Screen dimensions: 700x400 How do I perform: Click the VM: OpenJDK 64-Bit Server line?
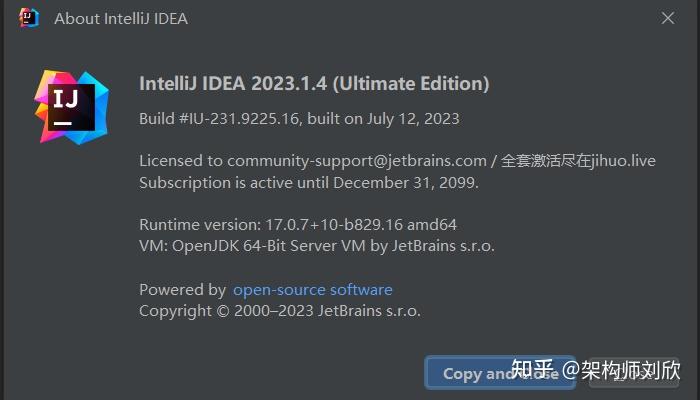click(316, 245)
